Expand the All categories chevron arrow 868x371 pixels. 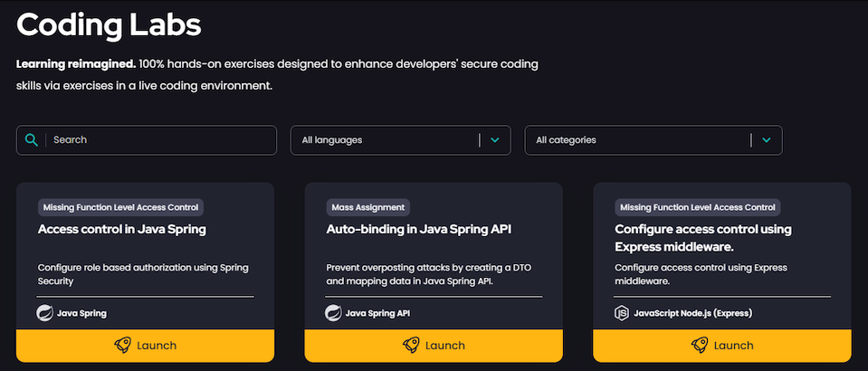click(767, 140)
